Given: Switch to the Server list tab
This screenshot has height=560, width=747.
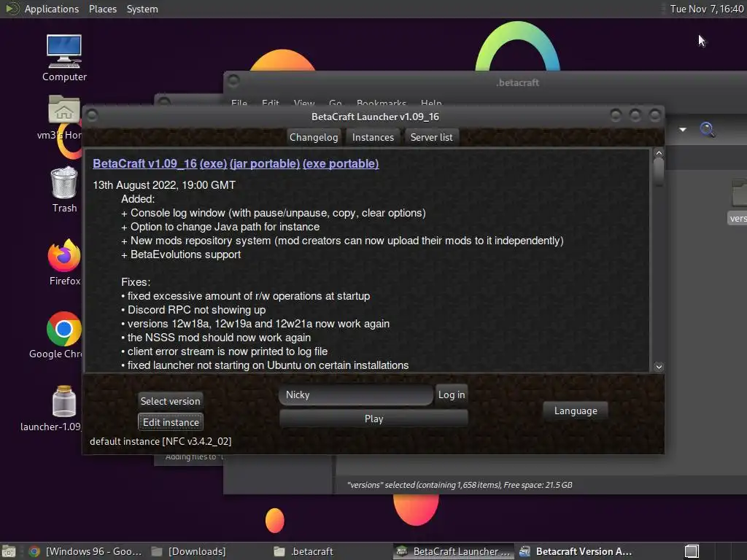Looking at the screenshot, I should (x=431, y=137).
